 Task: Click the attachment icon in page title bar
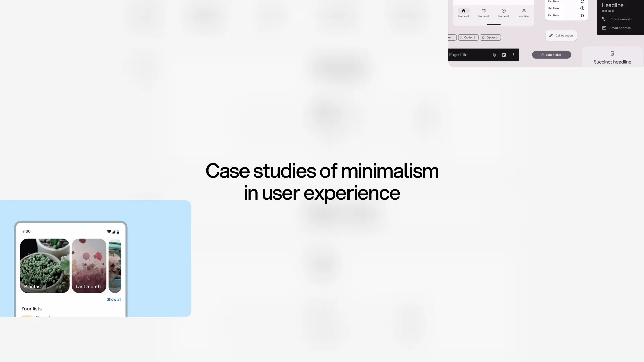(x=494, y=54)
